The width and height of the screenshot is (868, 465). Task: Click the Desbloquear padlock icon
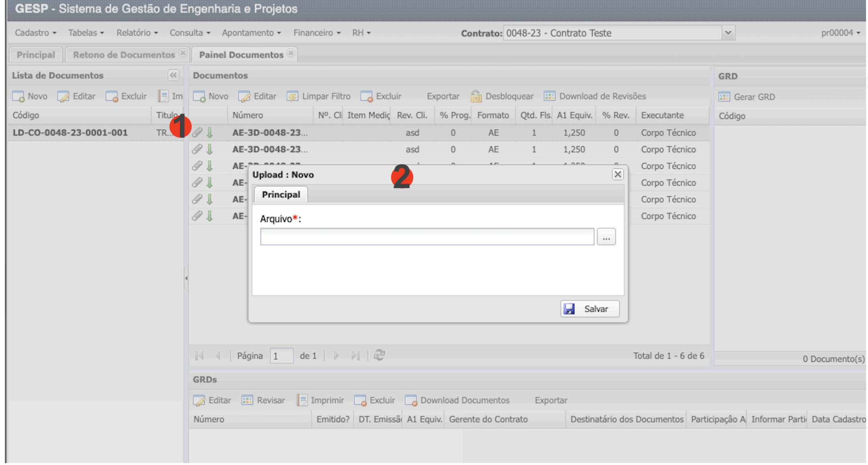[476, 96]
